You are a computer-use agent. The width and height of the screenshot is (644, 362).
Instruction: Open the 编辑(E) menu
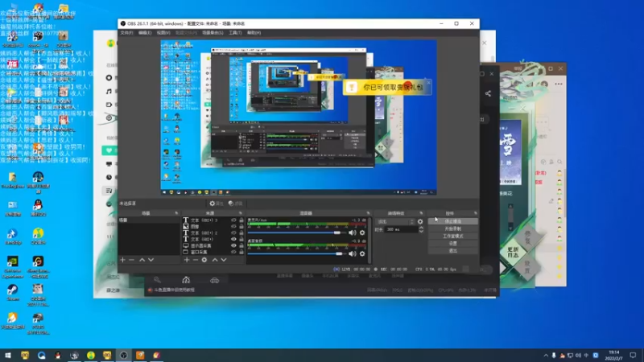(x=145, y=33)
